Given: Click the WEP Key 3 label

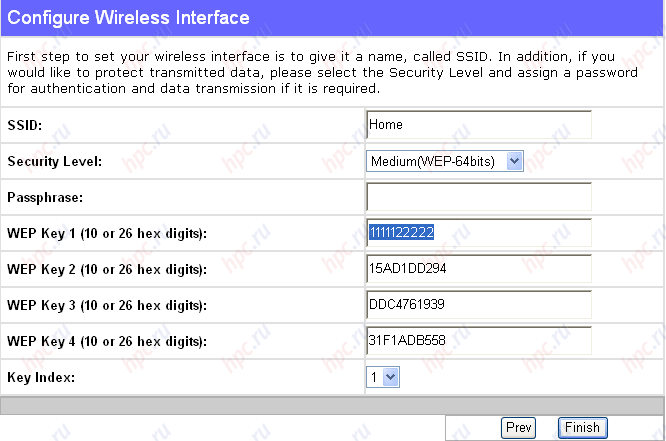Looking at the screenshot, I should pos(107,305).
